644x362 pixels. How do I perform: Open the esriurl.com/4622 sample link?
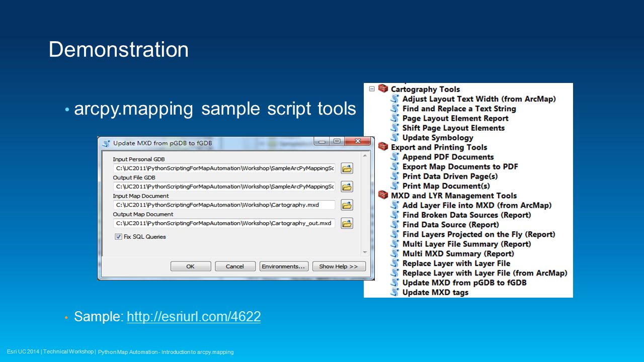click(194, 316)
